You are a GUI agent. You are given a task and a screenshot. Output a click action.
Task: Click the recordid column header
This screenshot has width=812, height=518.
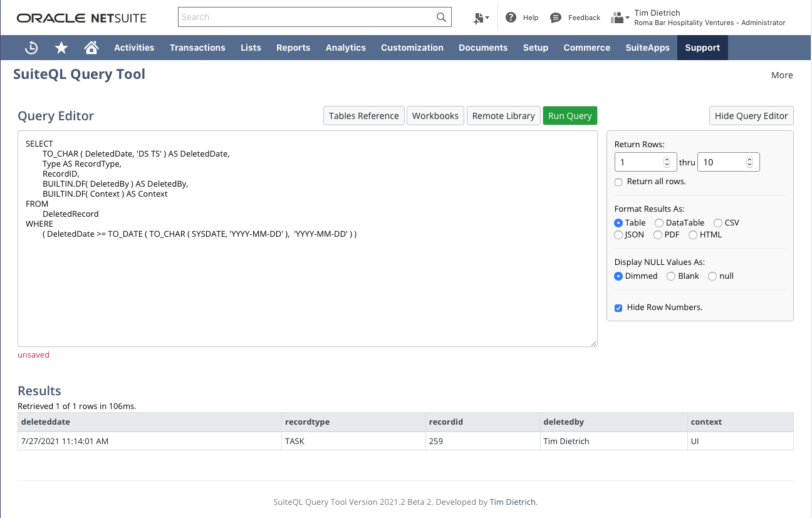coord(482,422)
